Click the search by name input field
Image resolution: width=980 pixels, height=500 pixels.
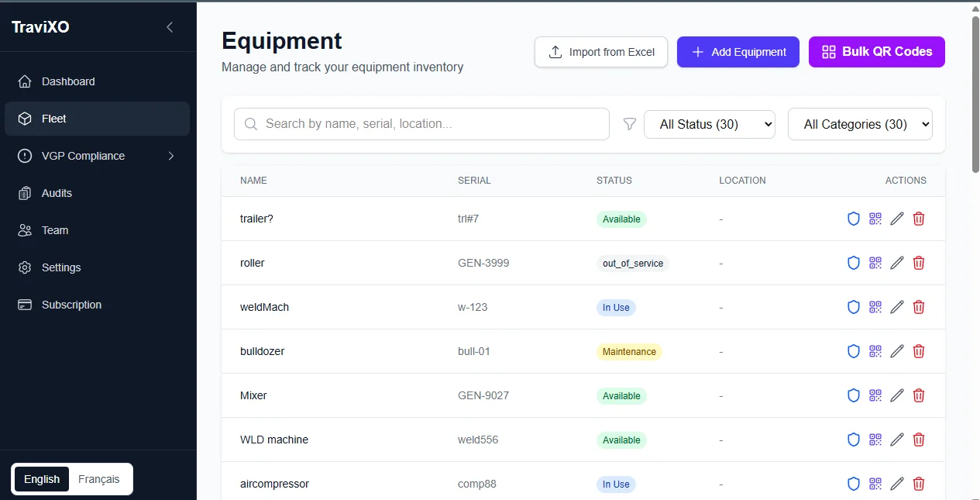[421, 124]
